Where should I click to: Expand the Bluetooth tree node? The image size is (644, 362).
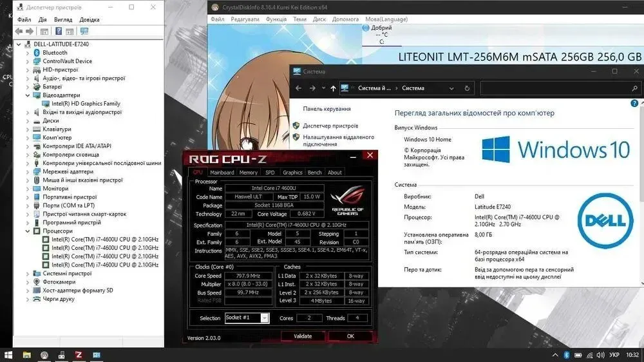pos(28,53)
